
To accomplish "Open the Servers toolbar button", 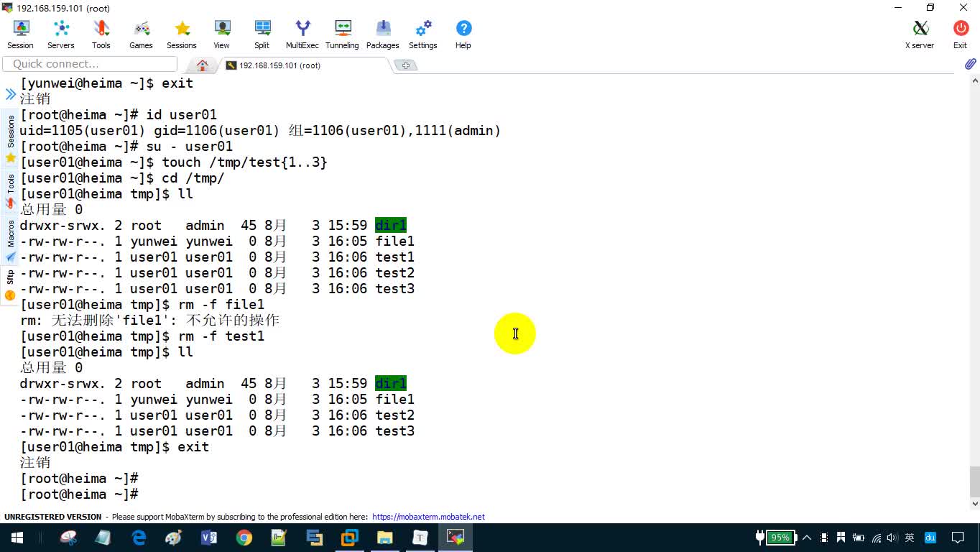I will click(x=61, y=34).
